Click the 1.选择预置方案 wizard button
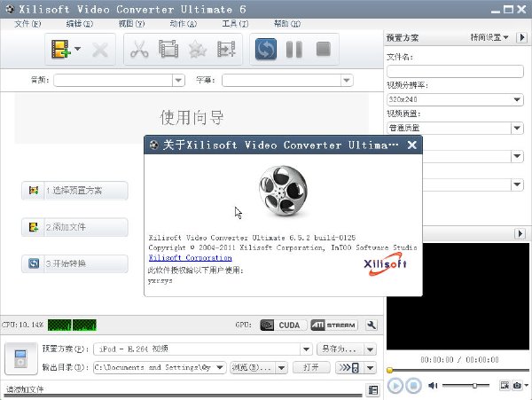The image size is (532, 400). pos(74,191)
